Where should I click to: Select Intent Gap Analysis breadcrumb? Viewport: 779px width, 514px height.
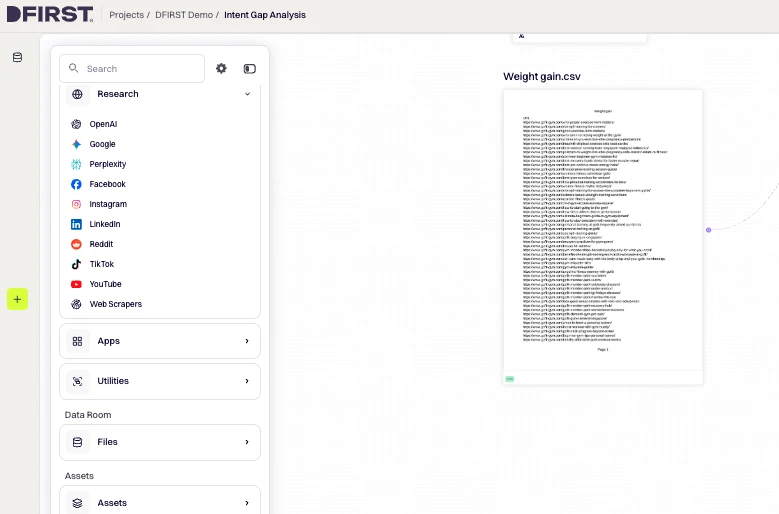pos(265,15)
